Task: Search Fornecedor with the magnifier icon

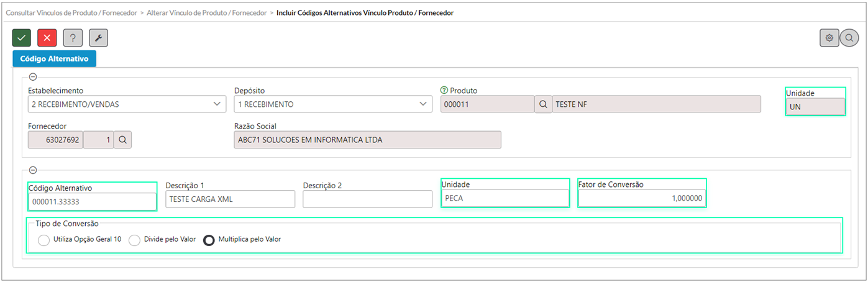Action: [x=123, y=140]
